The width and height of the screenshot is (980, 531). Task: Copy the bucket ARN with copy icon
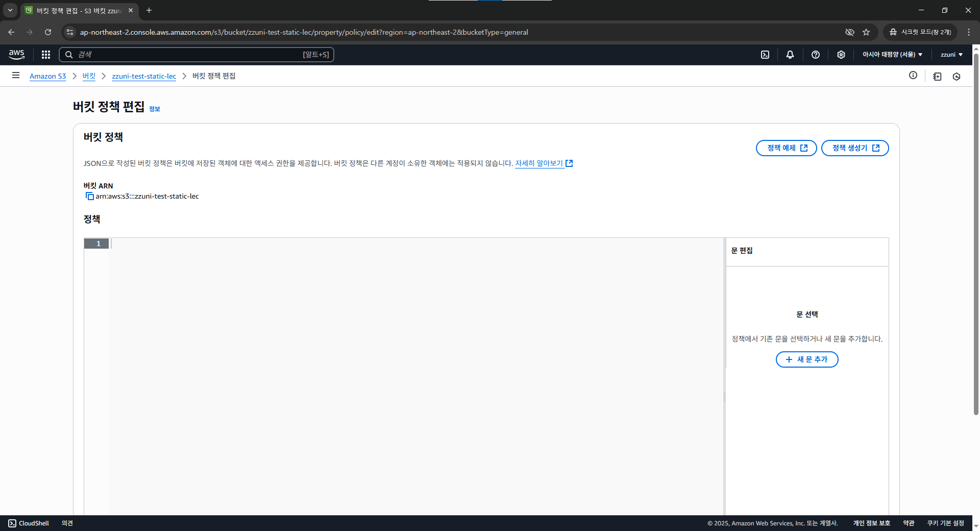[x=89, y=196]
